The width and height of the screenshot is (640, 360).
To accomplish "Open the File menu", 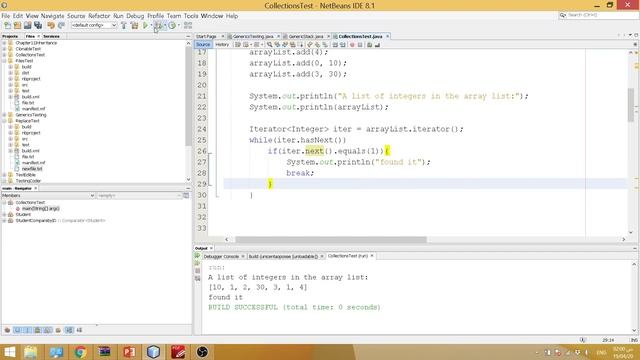I will tap(6, 16).
